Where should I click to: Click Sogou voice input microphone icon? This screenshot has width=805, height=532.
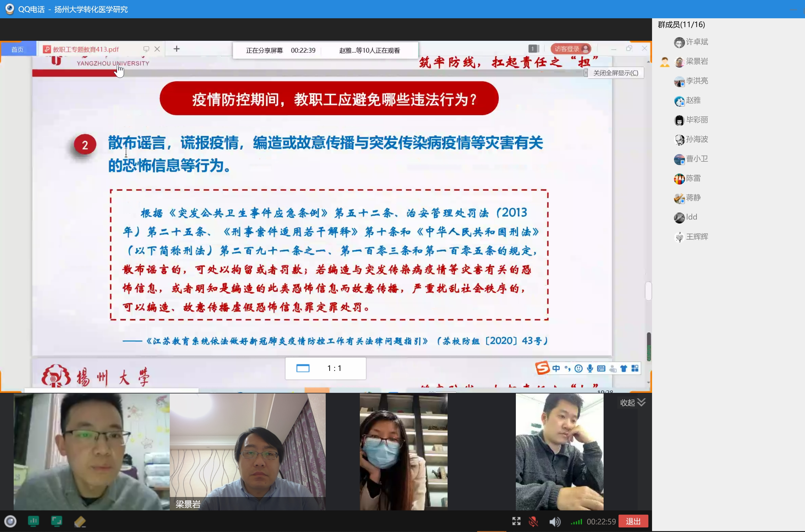click(x=590, y=368)
